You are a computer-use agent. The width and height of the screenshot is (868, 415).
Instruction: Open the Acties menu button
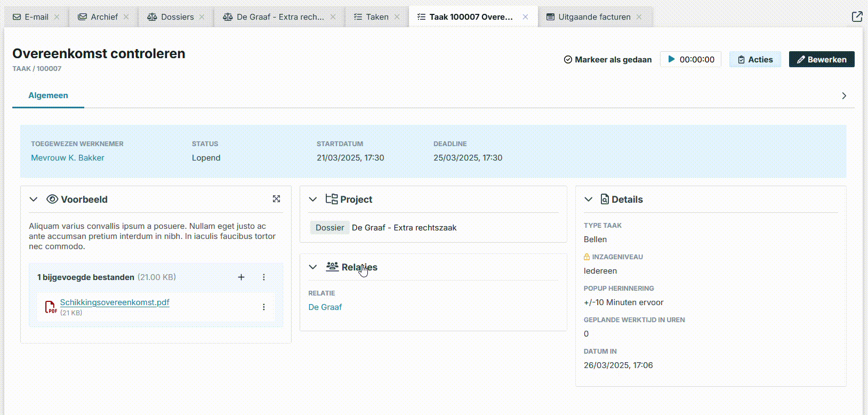coord(755,59)
